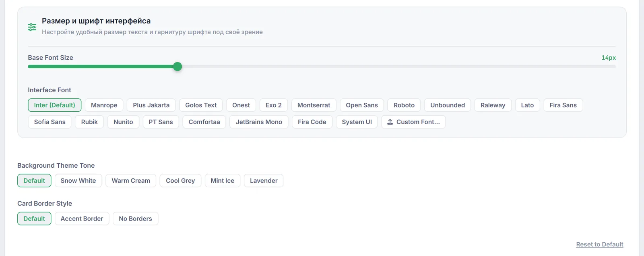Choose Snow White background tone
This screenshot has height=256, width=644.
[78, 181]
